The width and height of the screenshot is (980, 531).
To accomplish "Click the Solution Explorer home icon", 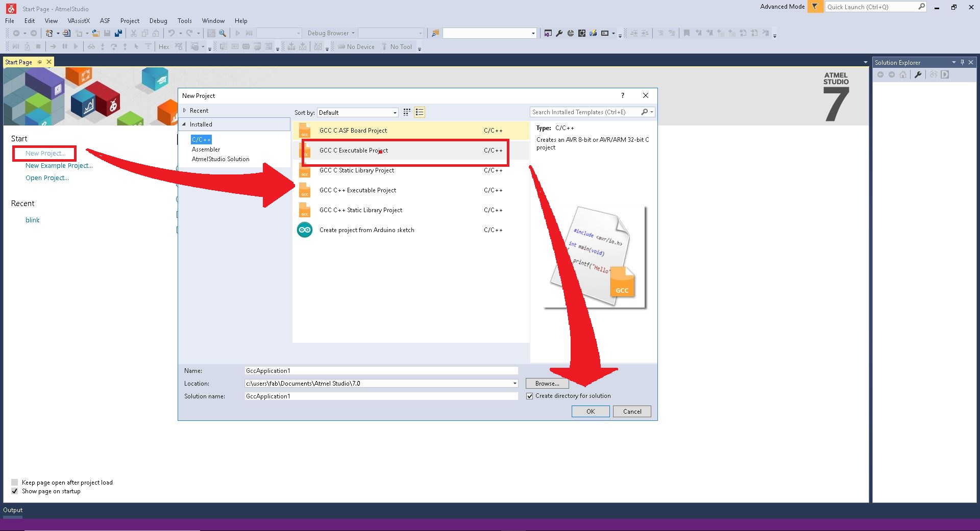I will 903,74.
